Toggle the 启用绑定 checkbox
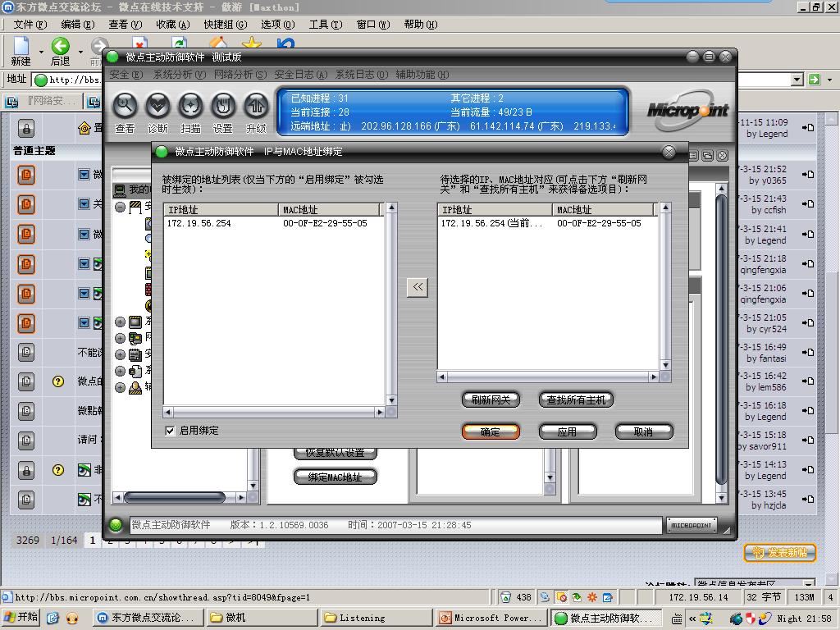The image size is (840, 630). pos(170,431)
